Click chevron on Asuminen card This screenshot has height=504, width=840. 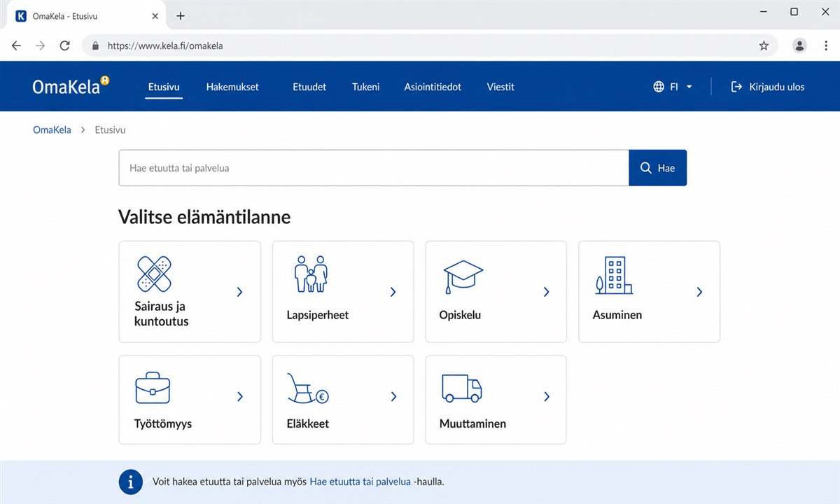tap(699, 292)
